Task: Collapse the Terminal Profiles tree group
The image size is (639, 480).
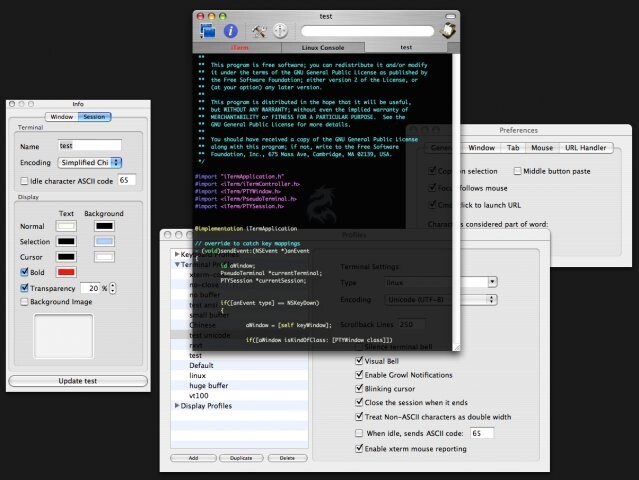Action: (x=177, y=265)
